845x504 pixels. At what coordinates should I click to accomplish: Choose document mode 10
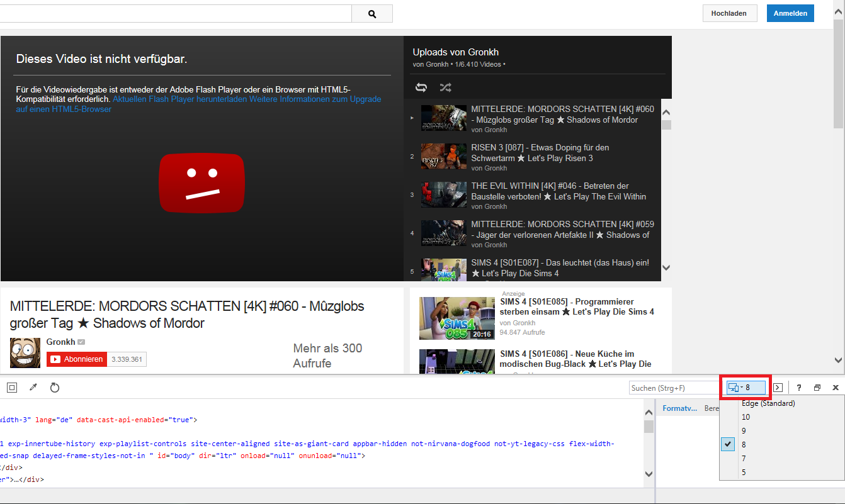(x=746, y=417)
